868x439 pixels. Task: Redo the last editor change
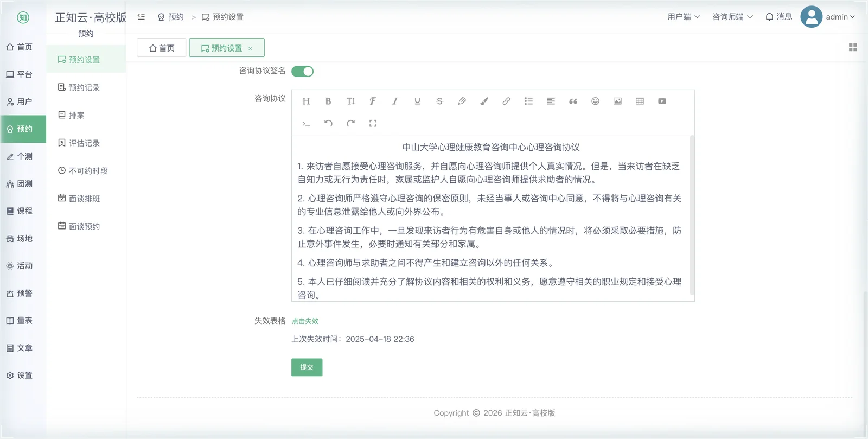click(350, 124)
